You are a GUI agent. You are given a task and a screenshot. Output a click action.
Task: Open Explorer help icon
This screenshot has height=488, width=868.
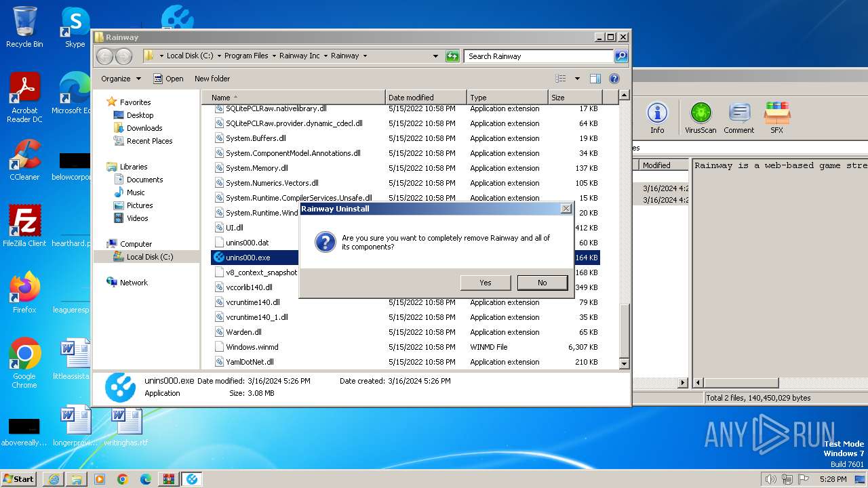pyautogui.click(x=614, y=79)
